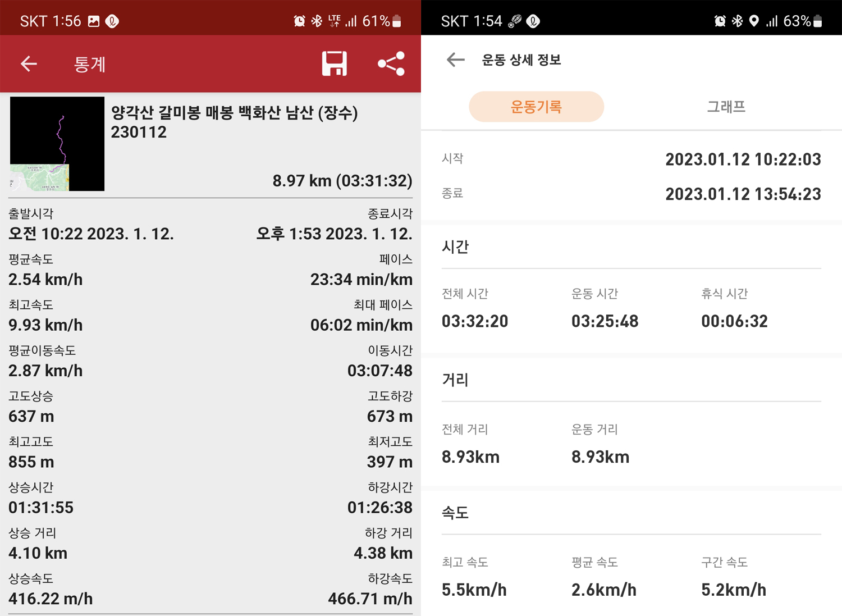Tap the 최고고도 value 855 m

click(31, 462)
